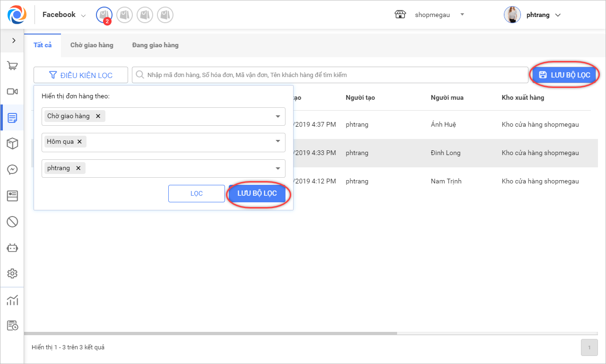Image resolution: width=606 pixels, height=364 pixels.
Task: Open the shopping cart sidebar icon
Action: click(x=12, y=66)
